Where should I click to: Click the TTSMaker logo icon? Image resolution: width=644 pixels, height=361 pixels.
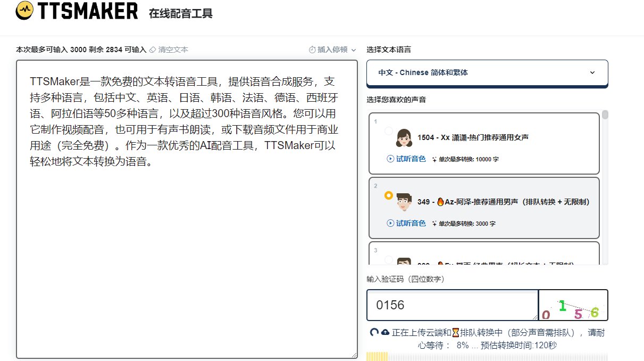pos(24,11)
